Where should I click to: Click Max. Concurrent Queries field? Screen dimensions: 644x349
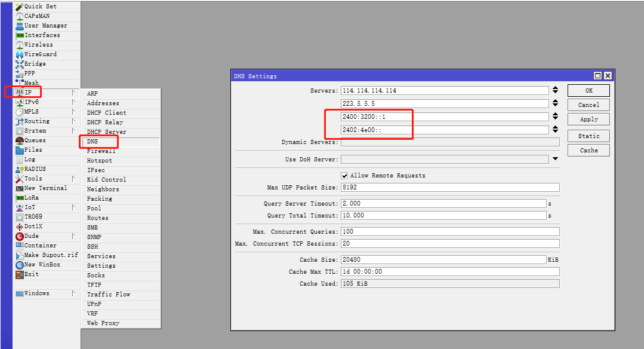[x=450, y=231]
